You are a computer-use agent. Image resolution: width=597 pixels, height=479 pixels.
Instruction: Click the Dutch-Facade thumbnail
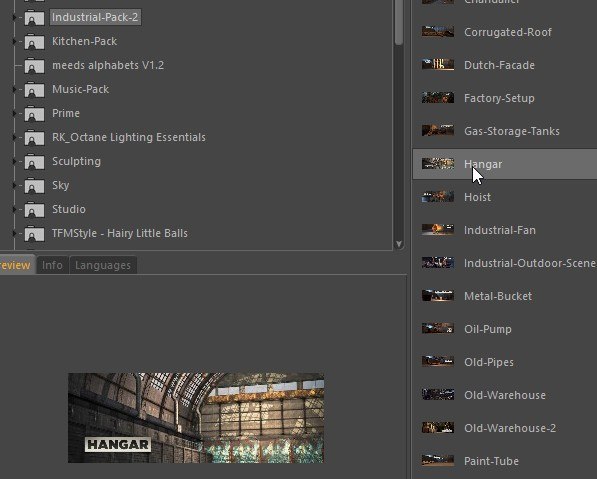point(438,64)
